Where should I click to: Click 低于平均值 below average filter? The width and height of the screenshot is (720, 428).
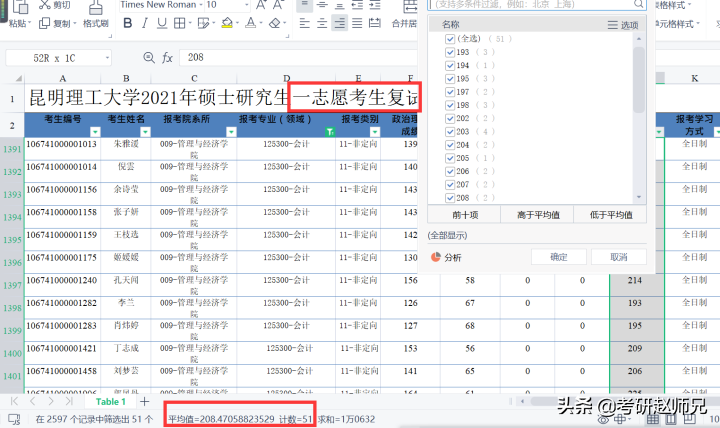click(611, 215)
